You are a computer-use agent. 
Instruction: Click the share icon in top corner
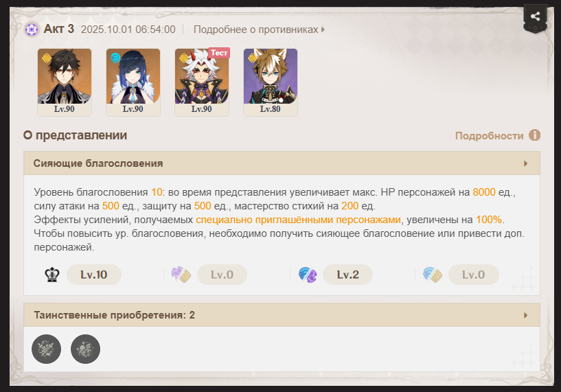[535, 16]
